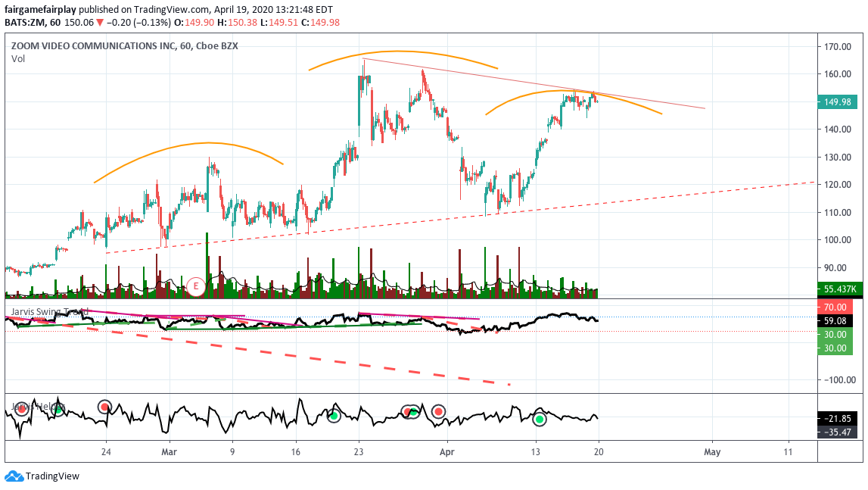
Task: Click the TradingView cloud logo icon
Action: (x=14, y=476)
